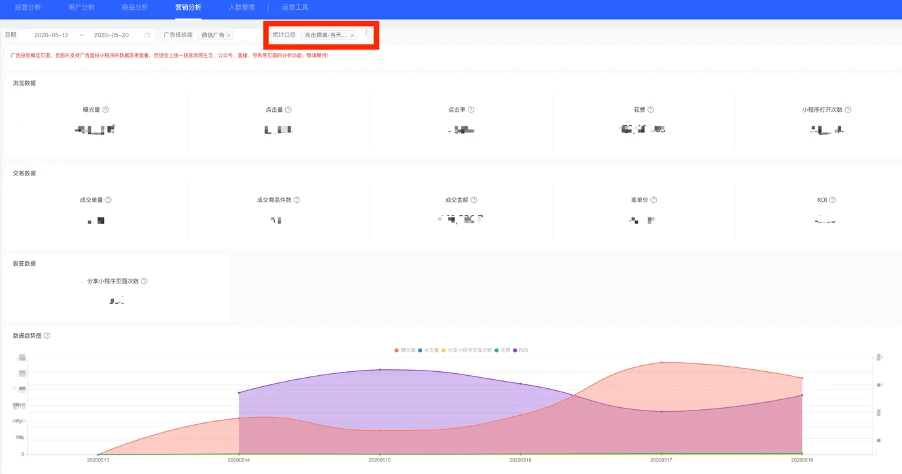Toggle the 曝光量 series in chart legend
Viewport: 902px width, 474px height.
pyautogui.click(x=405, y=350)
